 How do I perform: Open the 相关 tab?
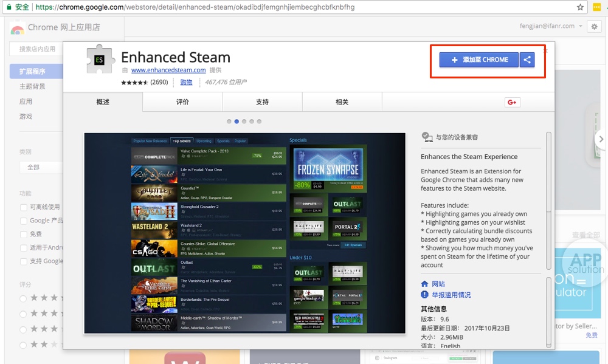pyautogui.click(x=342, y=102)
